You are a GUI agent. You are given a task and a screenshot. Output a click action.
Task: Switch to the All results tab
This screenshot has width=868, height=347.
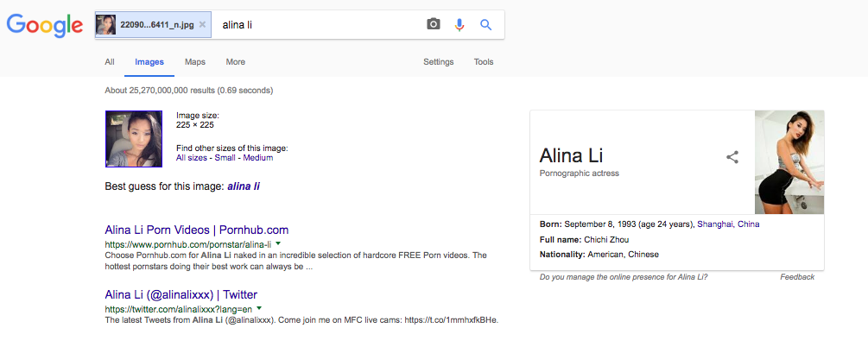(x=110, y=62)
